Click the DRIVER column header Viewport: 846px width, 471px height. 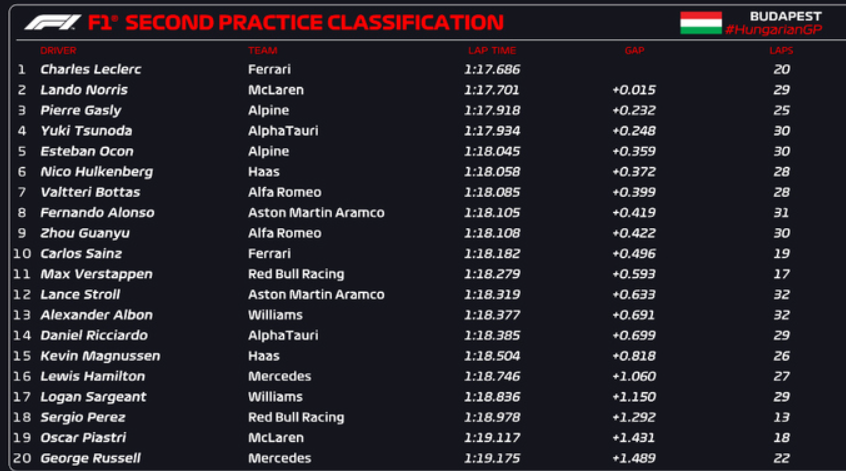coord(57,50)
